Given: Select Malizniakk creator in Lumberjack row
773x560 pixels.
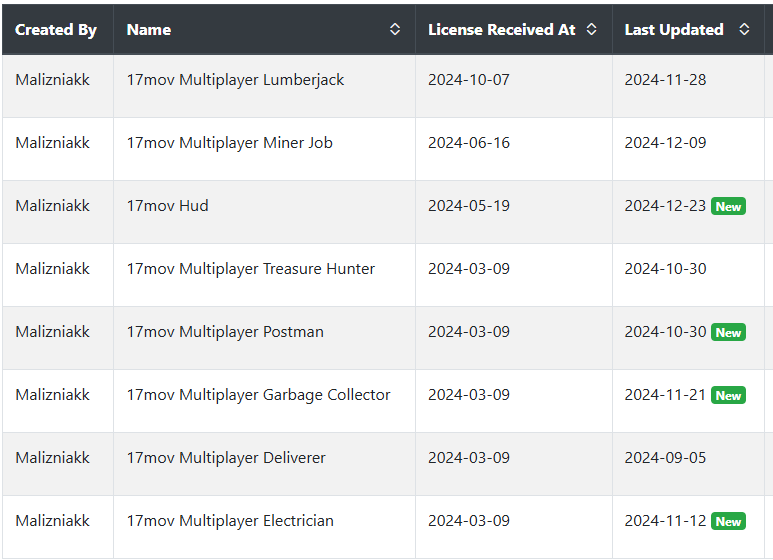Looking at the screenshot, I should (x=52, y=80).
